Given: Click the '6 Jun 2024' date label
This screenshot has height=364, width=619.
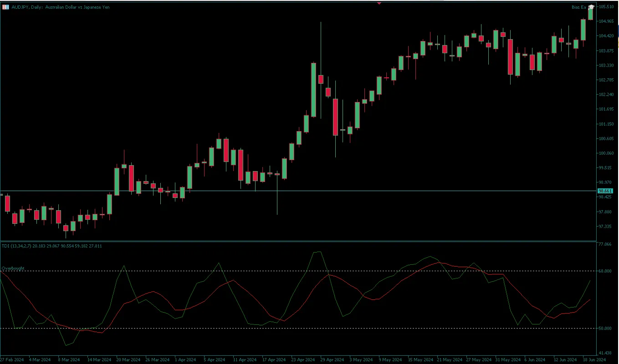Looking at the screenshot, I should pos(535,360).
